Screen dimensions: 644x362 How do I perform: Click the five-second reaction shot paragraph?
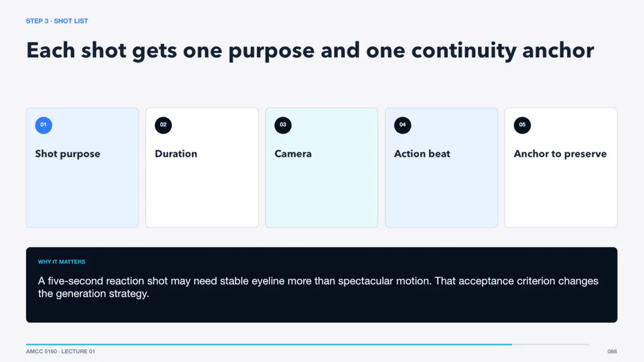click(318, 287)
